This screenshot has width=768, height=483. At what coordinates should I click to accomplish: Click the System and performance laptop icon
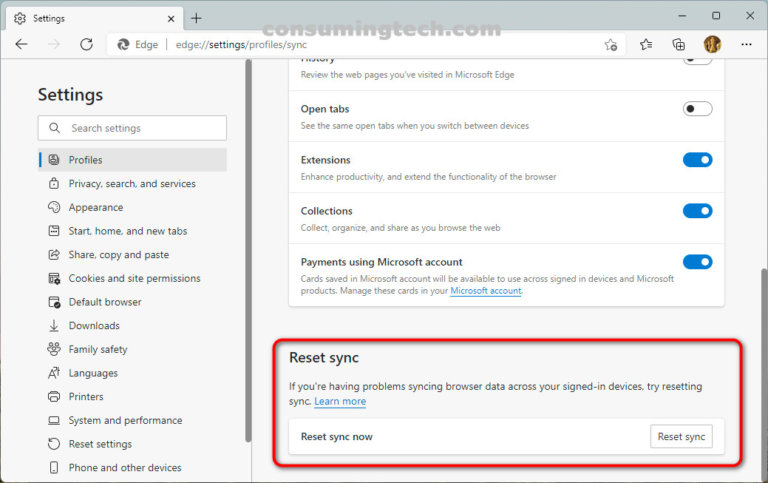pyautogui.click(x=54, y=420)
